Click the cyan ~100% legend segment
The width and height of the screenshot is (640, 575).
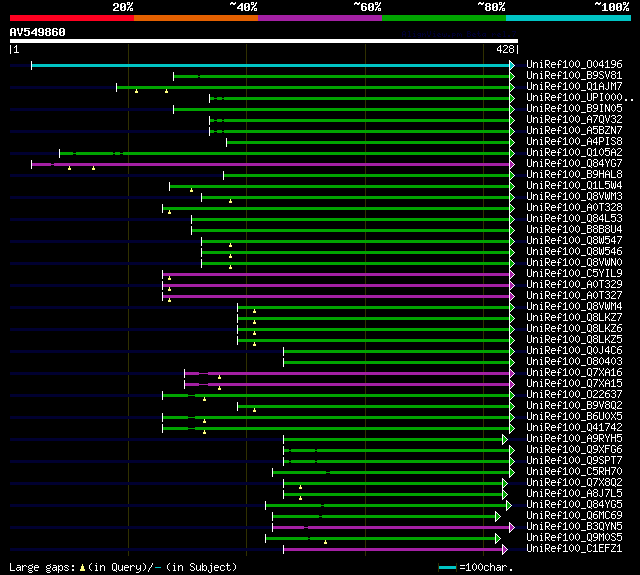(569, 18)
